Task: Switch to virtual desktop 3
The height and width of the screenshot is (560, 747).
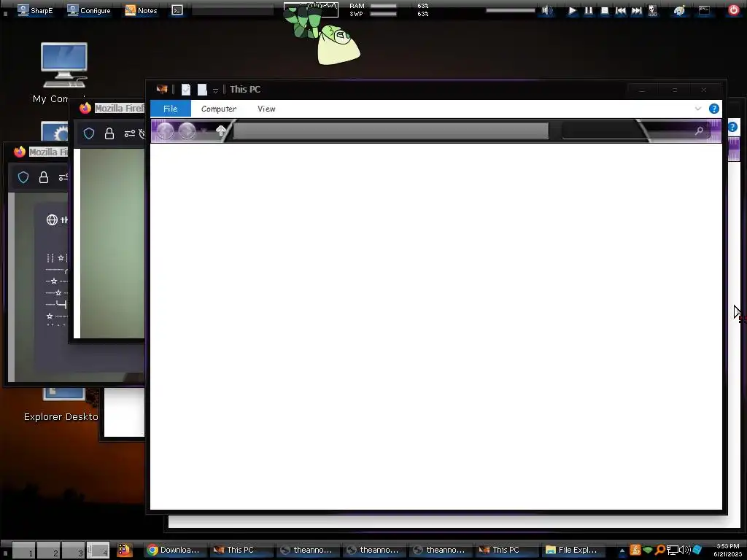Action: pos(74,550)
